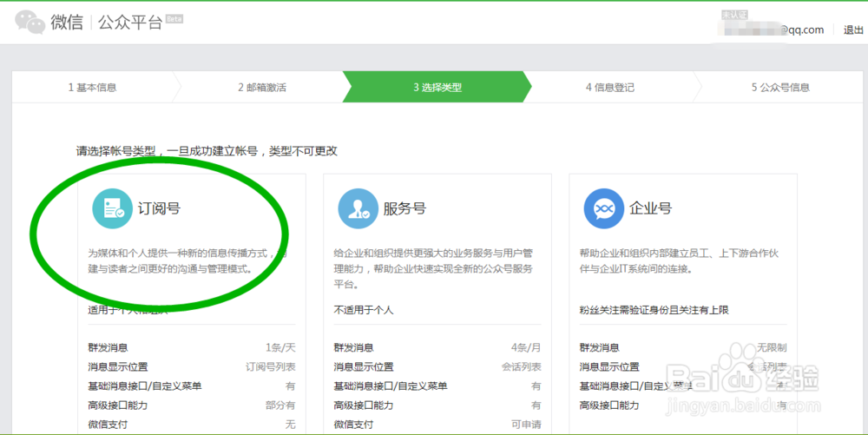
Task: Click the 不适用于个人 note
Action: click(x=364, y=310)
